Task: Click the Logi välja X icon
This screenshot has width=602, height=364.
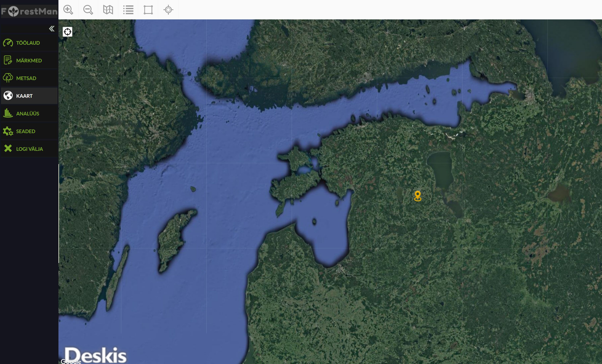Action: coord(8,148)
